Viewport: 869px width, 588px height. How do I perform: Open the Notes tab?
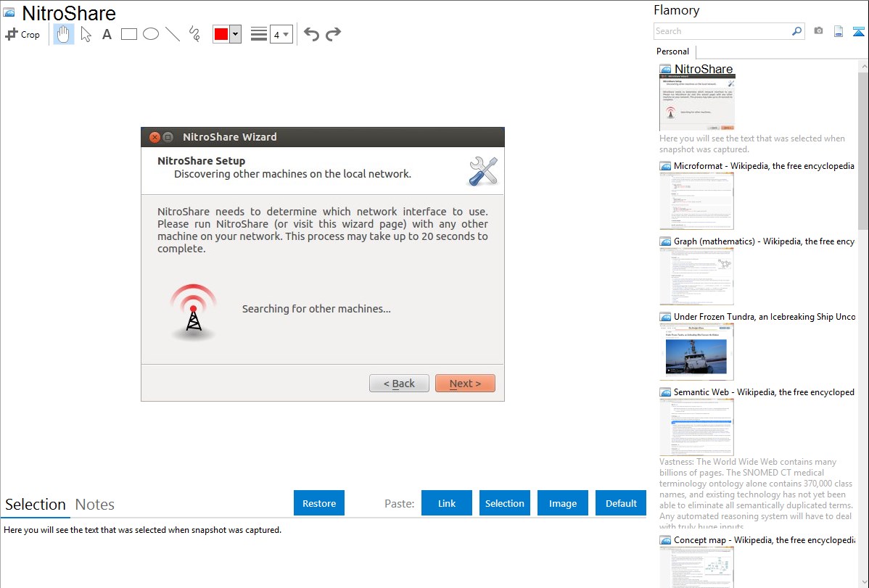pyautogui.click(x=95, y=505)
